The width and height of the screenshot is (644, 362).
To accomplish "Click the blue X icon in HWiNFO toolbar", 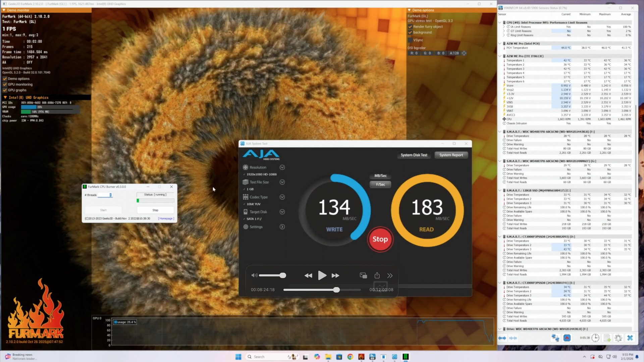I will click(x=630, y=338).
